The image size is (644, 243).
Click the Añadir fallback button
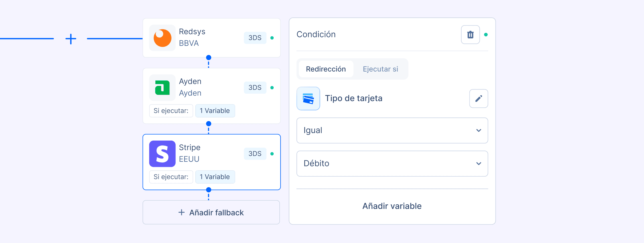(211, 212)
